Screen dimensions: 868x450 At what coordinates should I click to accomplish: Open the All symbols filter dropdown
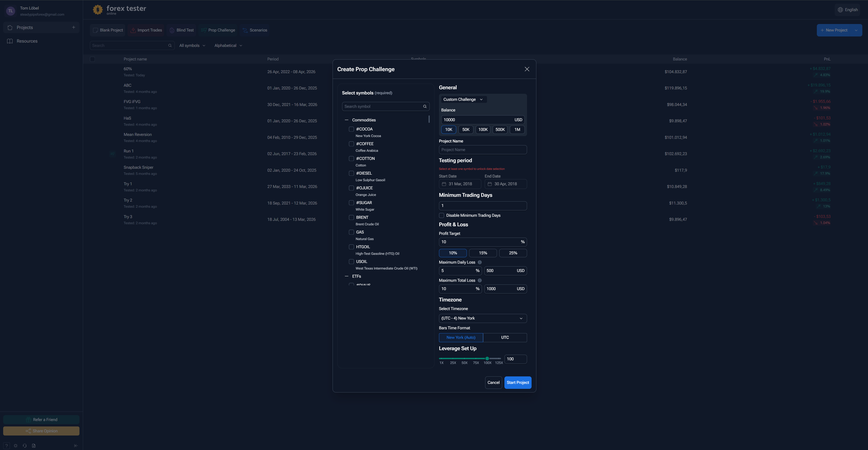(192, 46)
